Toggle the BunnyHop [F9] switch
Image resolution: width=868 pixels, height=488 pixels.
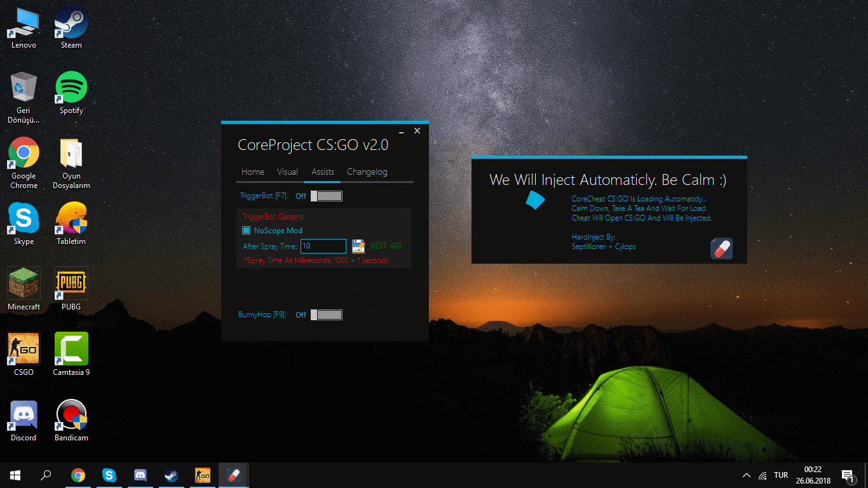tap(327, 315)
